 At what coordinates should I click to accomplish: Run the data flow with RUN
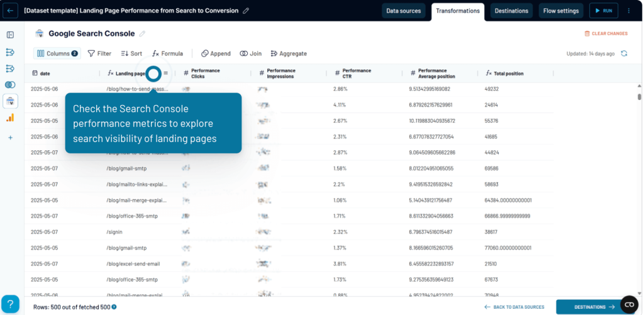tap(603, 11)
